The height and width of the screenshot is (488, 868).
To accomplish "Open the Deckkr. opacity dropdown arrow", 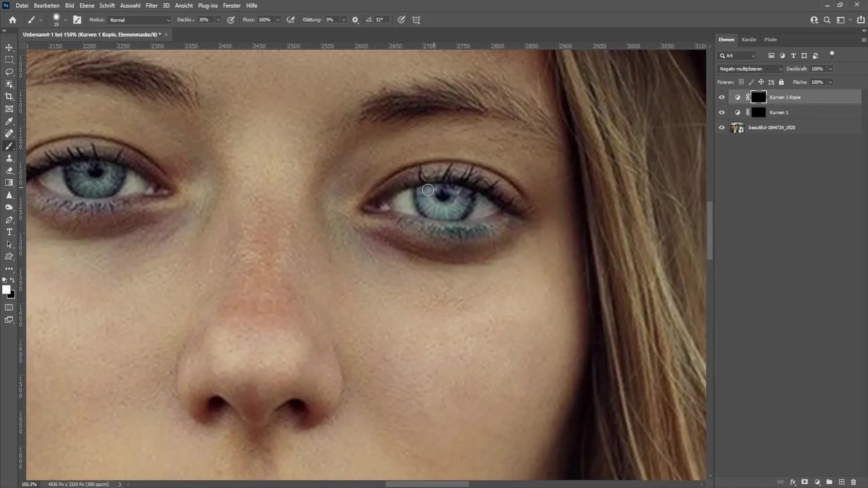I will coord(218,20).
